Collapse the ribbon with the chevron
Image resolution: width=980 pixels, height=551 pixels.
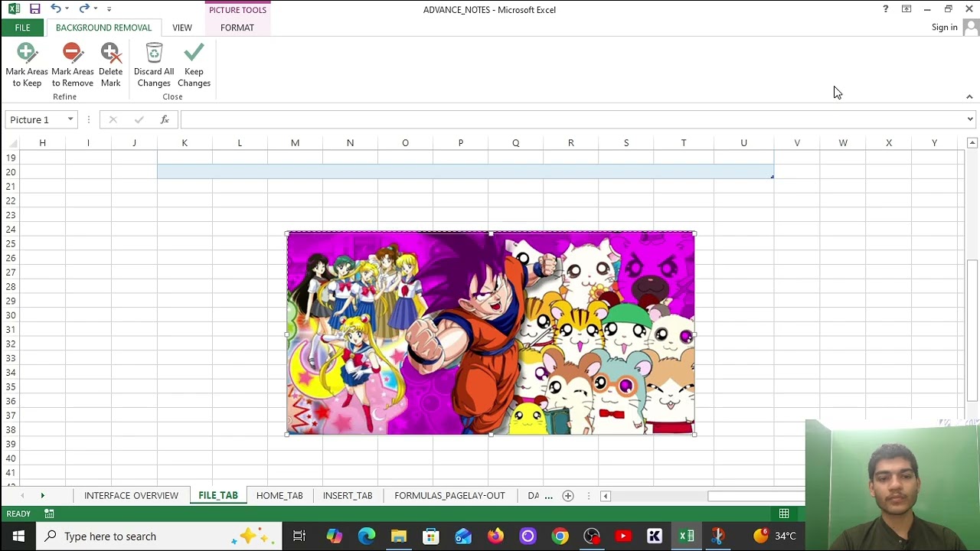tap(969, 97)
